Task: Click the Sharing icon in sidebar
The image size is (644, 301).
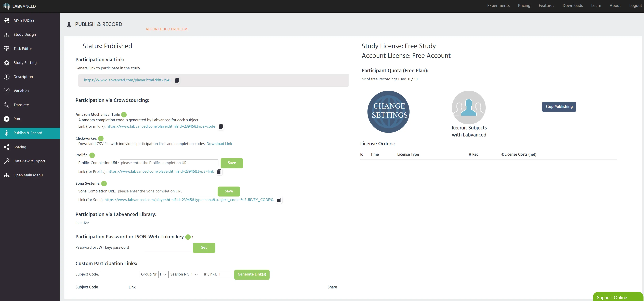Action: (7, 147)
